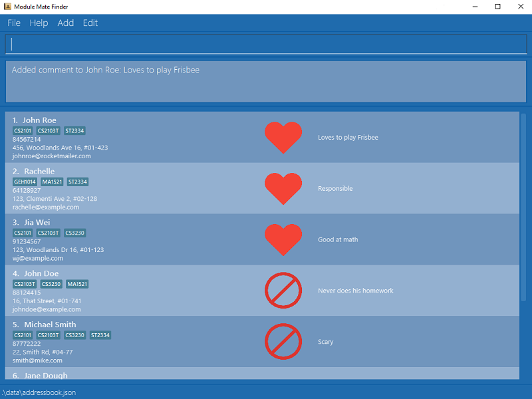Click John Roe's red heart icon

pos(283,138)
